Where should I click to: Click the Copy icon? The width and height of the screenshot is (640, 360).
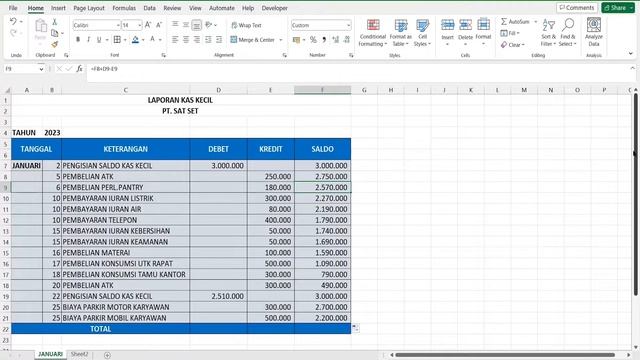pyautogui.click(x=55, y=33)
